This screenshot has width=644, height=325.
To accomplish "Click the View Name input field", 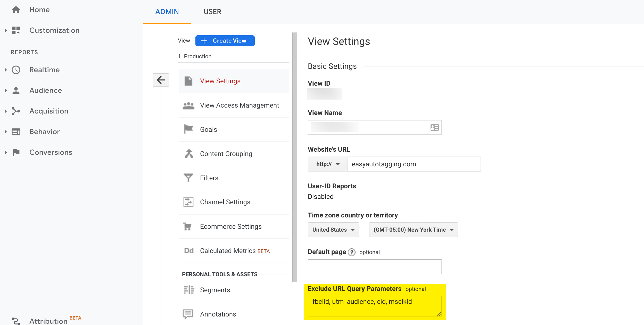I will click(x=375, y=127).
